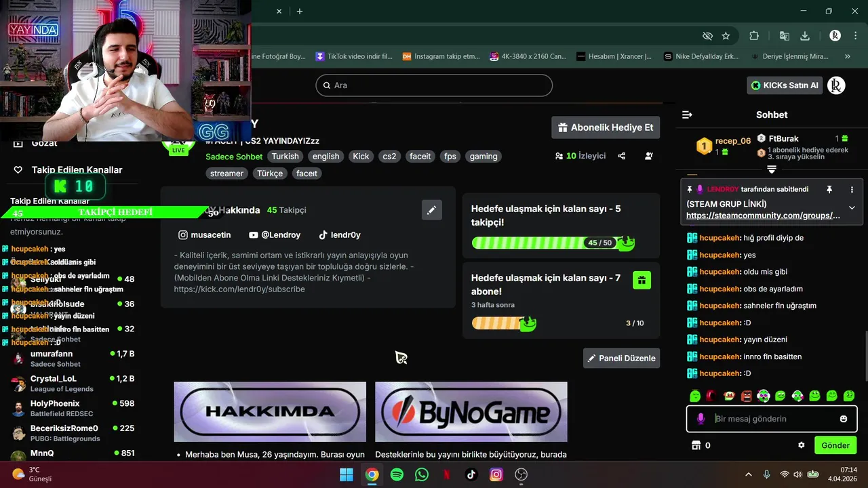Open the umurafann channel in sidebar

(x=73, y=359)
